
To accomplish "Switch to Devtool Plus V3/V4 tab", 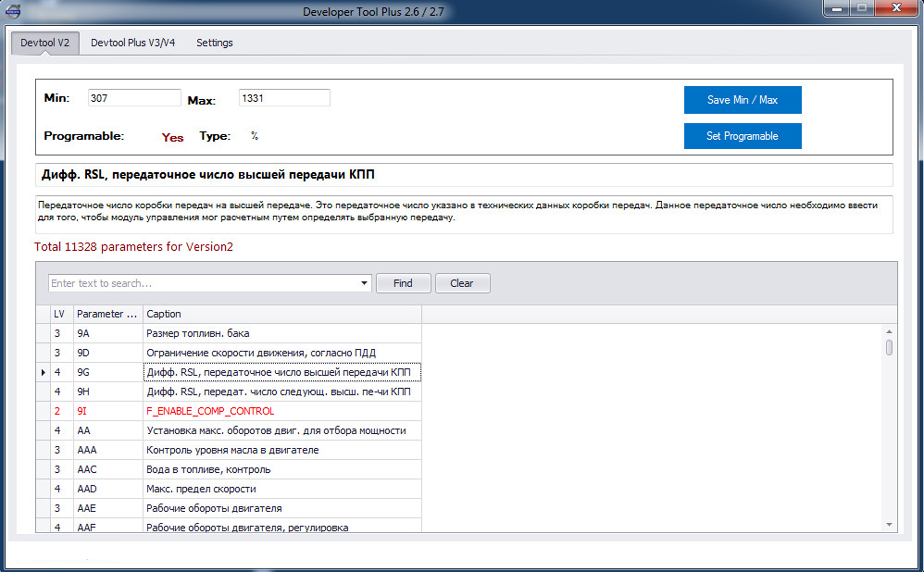I will point(133,43).
